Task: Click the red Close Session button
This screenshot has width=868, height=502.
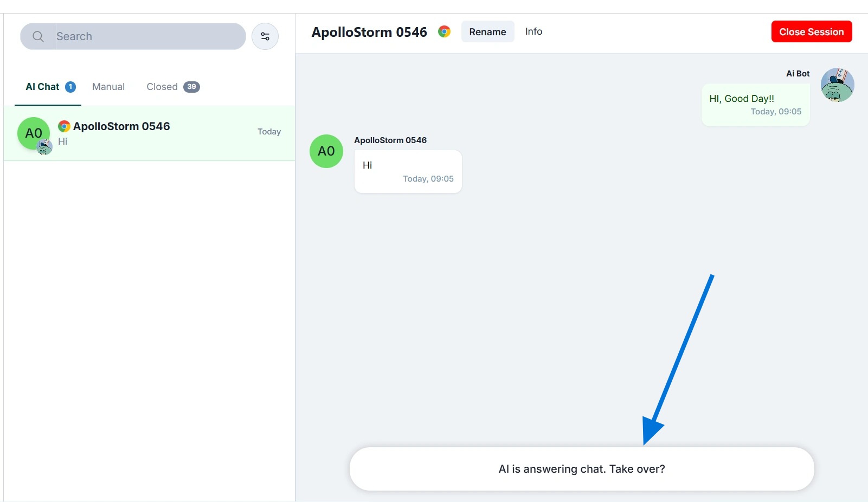Action: (811, 31)
